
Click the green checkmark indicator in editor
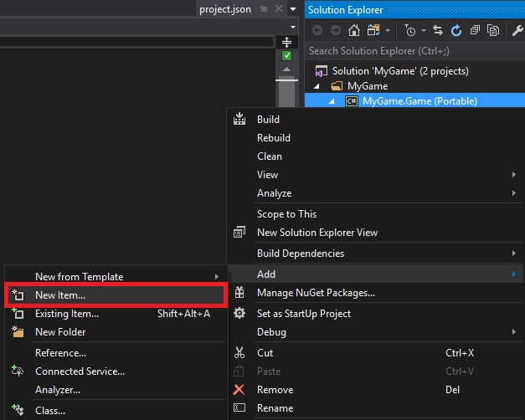[x=287, y=55]
